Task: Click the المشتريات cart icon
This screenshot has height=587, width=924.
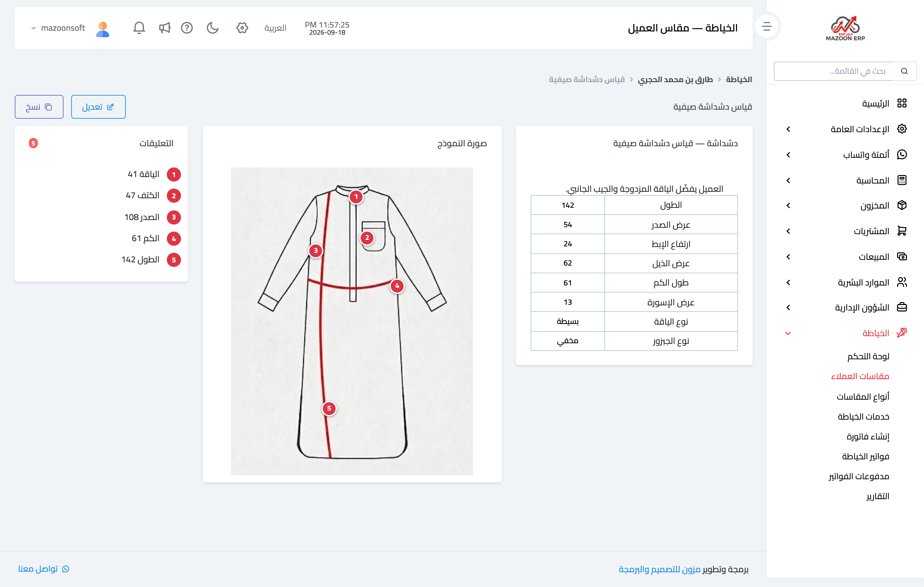Action: pos(902,231)
